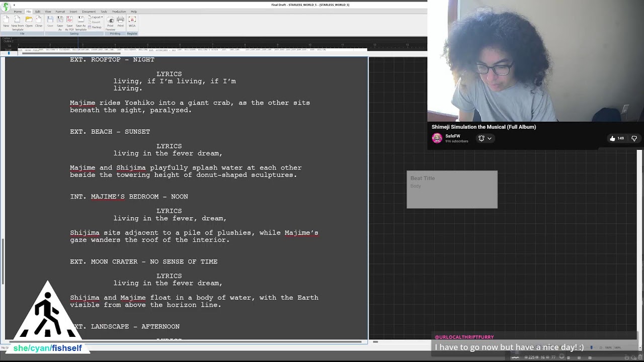
Task: Click the Body text of the beat card
Action: coord(416,186)
